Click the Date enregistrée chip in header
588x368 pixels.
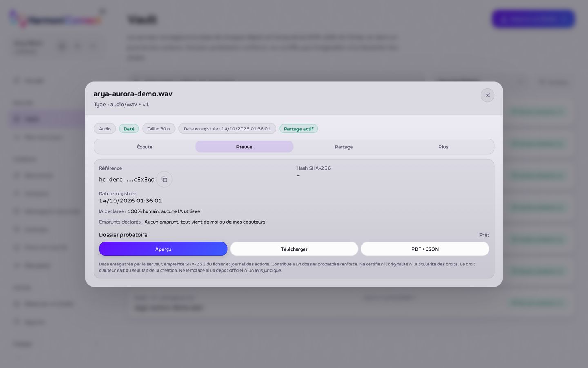(227, 129)
